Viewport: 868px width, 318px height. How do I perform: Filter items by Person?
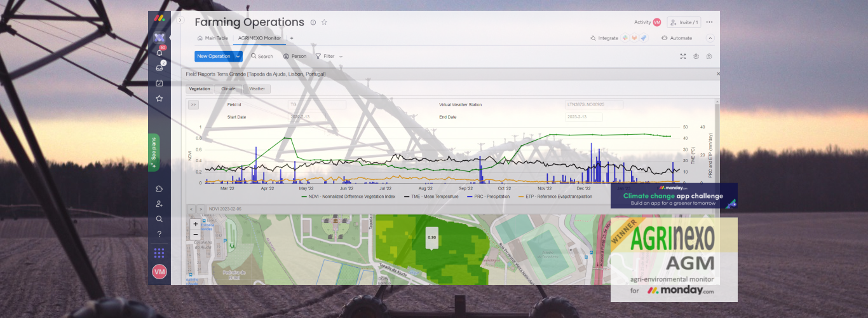click(x=295, y=56)
